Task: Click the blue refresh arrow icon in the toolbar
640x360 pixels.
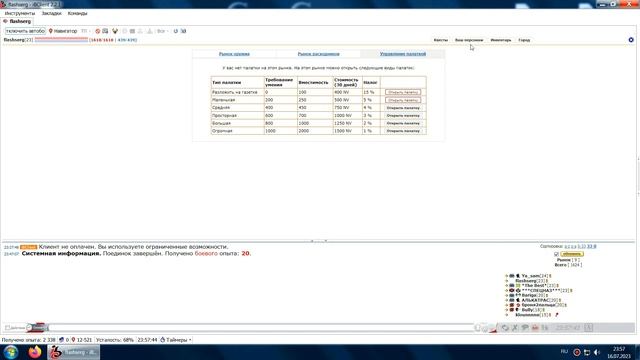Action: pyautogui.click(x=176, y=31)
